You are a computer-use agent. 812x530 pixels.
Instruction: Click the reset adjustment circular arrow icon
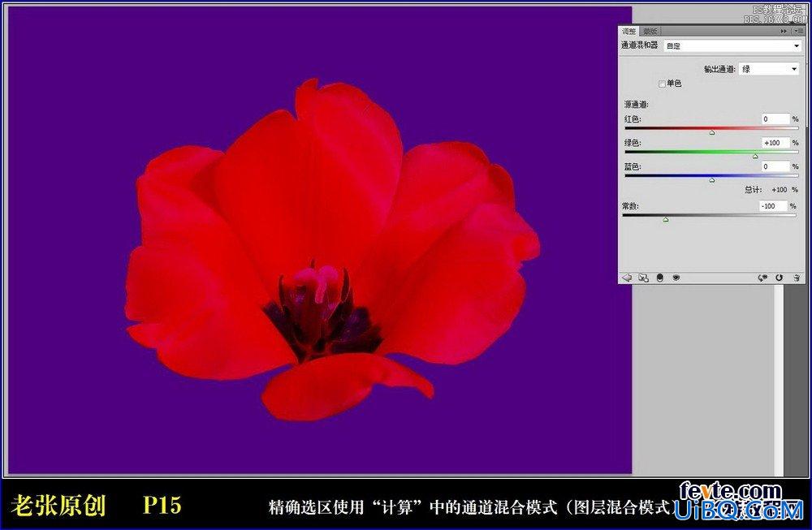pos(779,278)
